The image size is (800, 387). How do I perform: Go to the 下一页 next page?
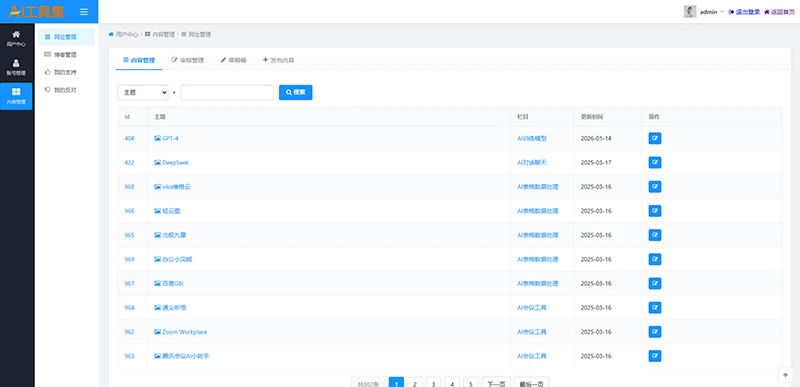496,384
